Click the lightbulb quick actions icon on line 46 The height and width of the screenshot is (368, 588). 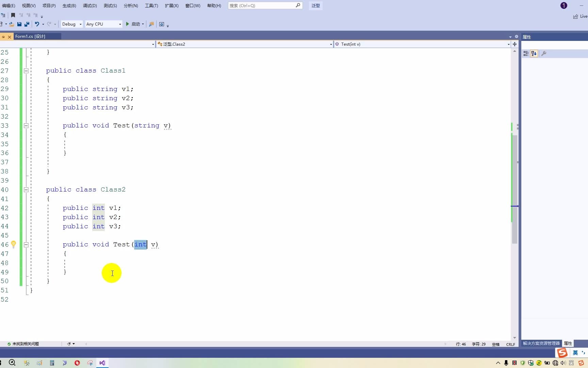point(13,244)
